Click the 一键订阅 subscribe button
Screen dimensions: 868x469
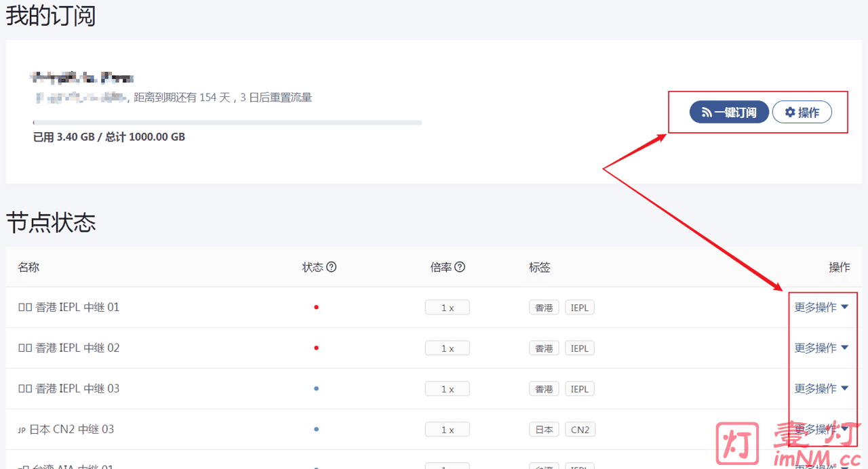729,113
